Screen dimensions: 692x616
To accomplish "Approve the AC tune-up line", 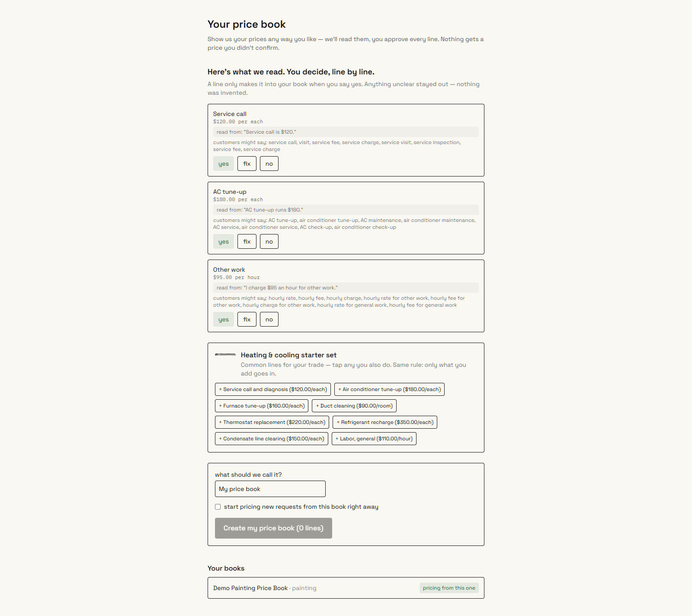I will 224,241.
